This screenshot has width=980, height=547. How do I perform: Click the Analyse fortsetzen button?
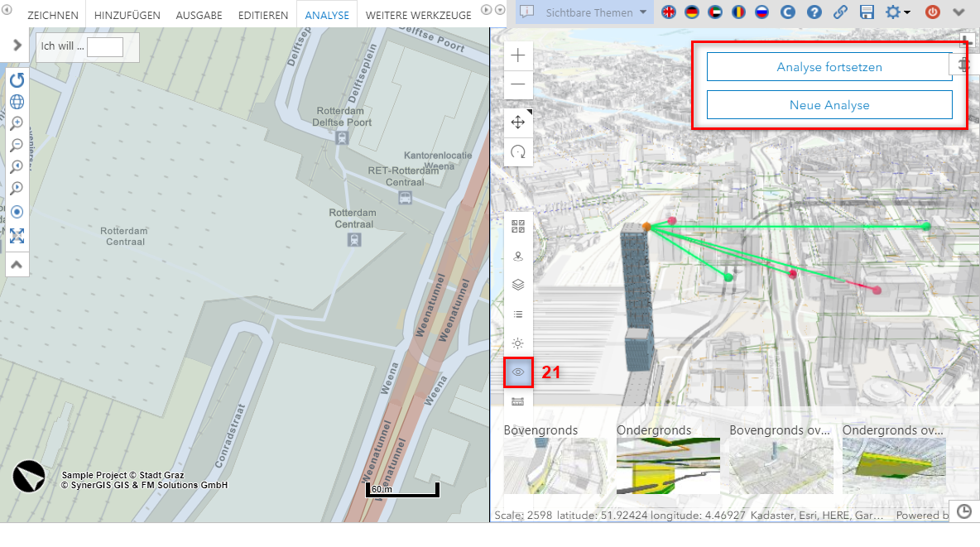829,67
